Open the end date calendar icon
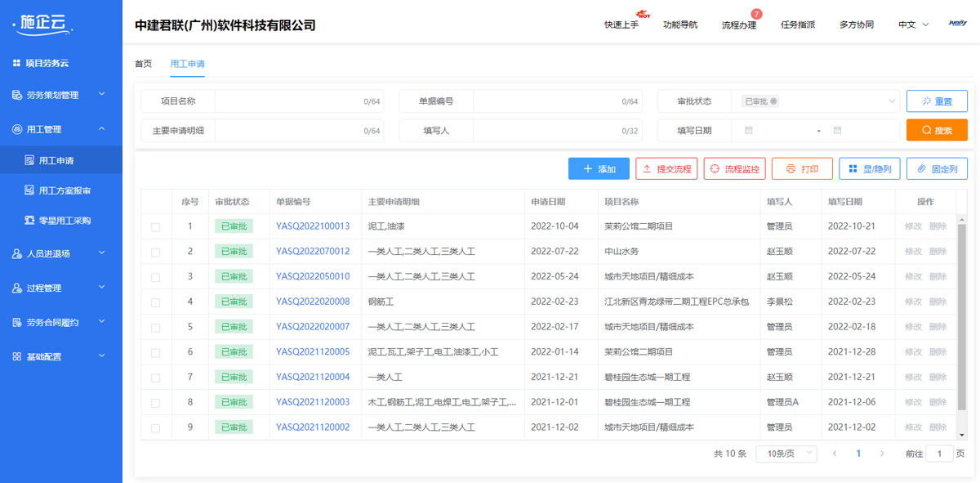 (x=837, y=131)
